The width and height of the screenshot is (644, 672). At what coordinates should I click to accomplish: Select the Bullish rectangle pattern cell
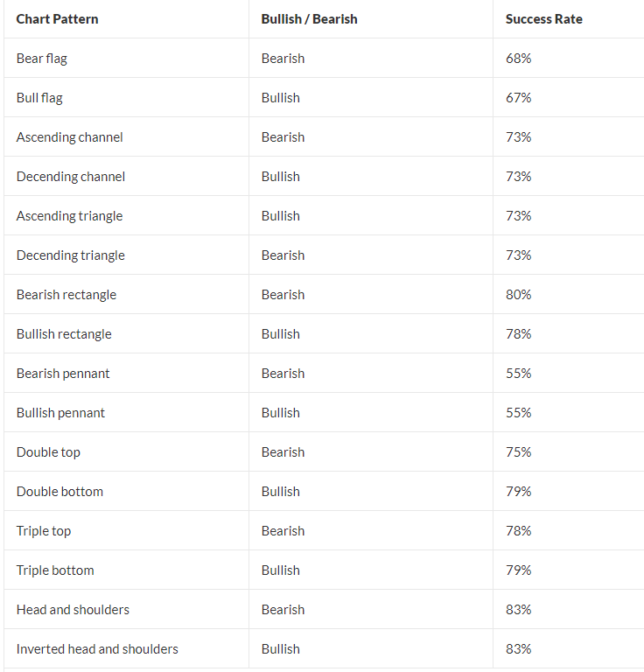[64, 334]
